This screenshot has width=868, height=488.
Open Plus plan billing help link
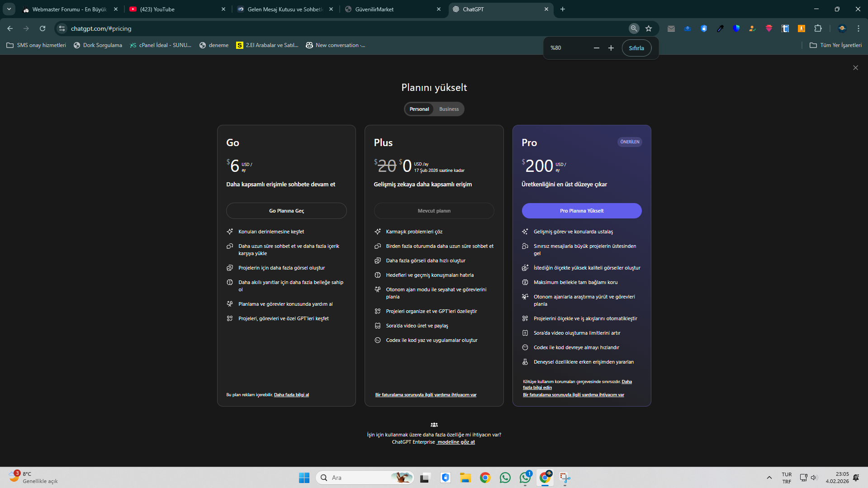click(426, 395)
